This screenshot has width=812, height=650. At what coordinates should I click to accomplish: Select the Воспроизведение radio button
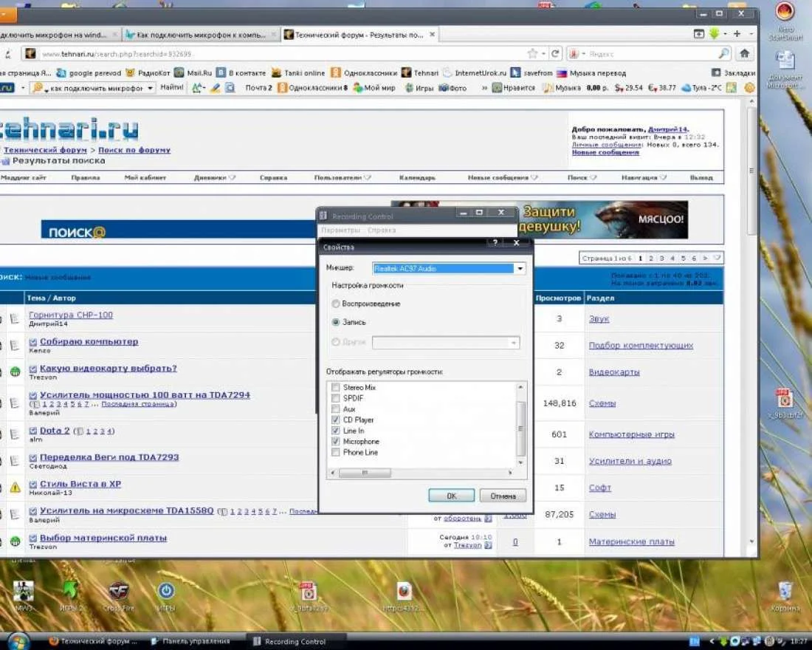[336, 304]
